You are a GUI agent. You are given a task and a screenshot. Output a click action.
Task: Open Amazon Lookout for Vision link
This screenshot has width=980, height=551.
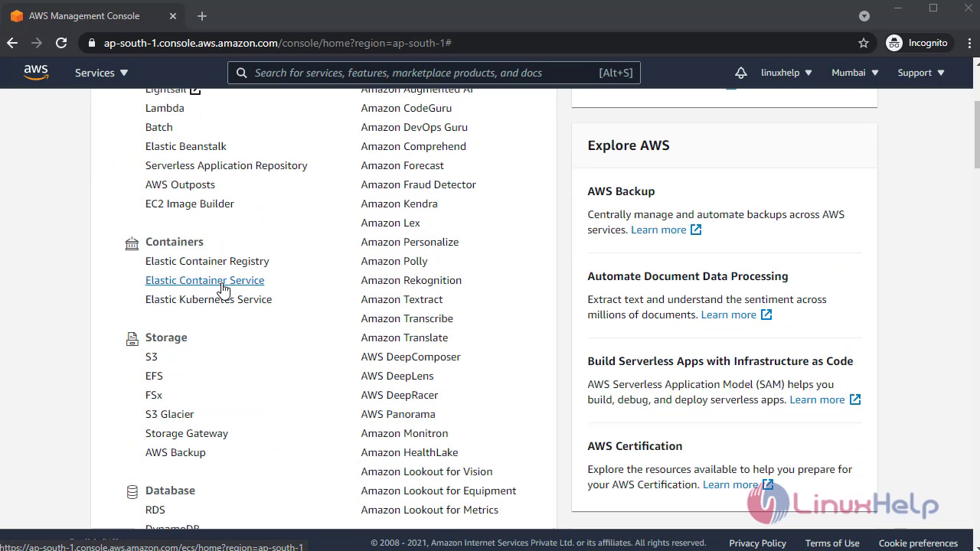[426, 471]
